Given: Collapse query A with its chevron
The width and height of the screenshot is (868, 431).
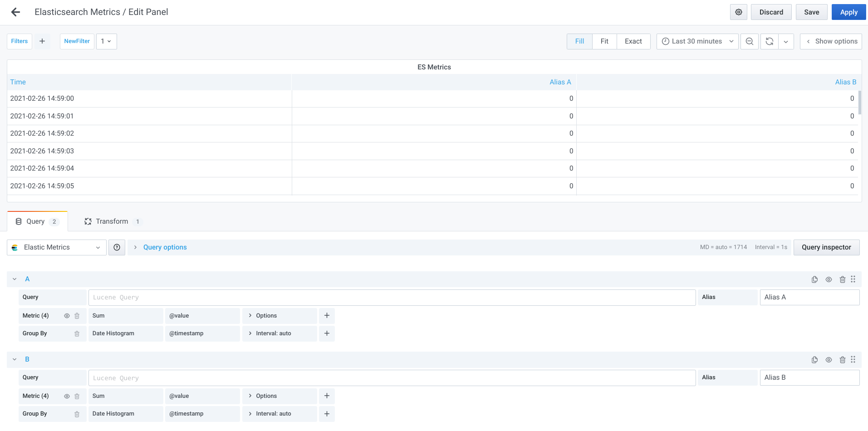Looking at the screenshot, I should pos(14,279).
